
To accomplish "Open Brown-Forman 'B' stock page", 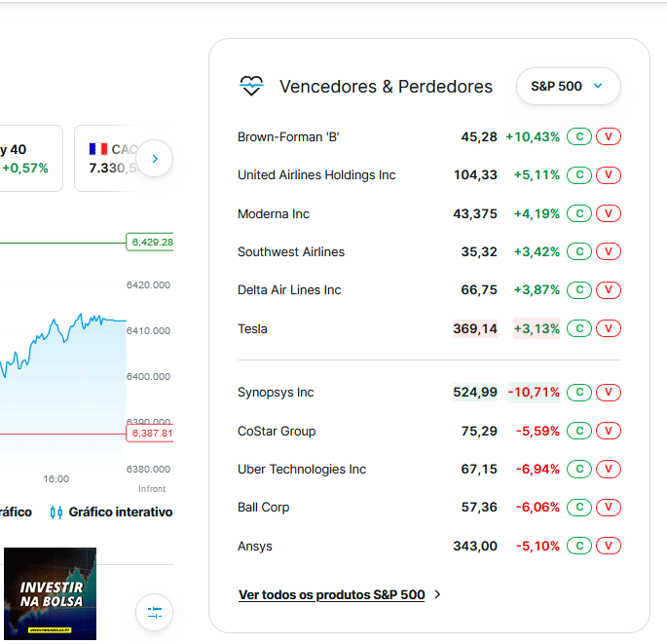I will [288, 137].
